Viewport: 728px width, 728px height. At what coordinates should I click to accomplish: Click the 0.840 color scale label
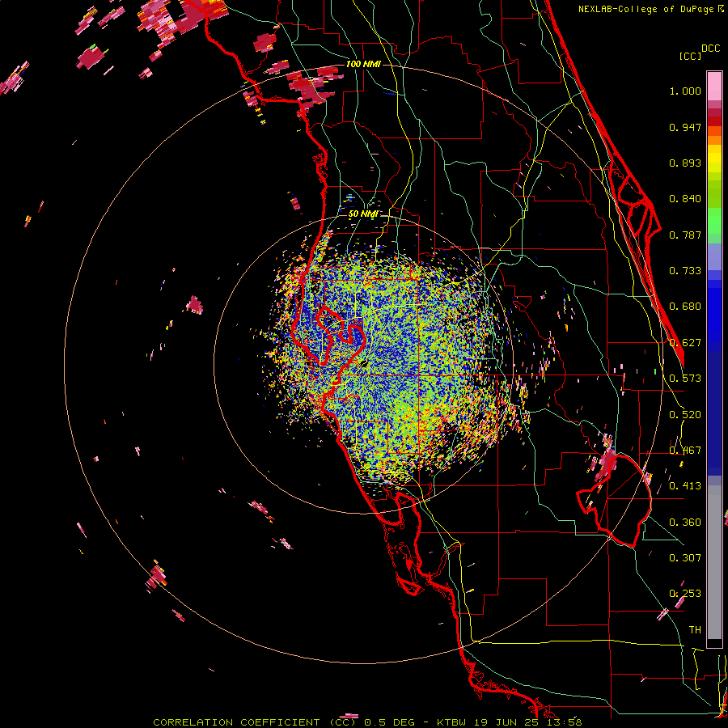685,199
